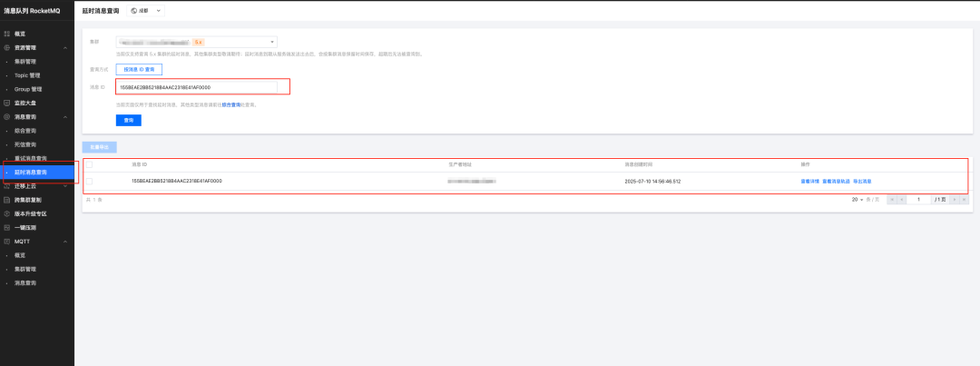Click the 消息创建时间 column header

pos(639,164)
